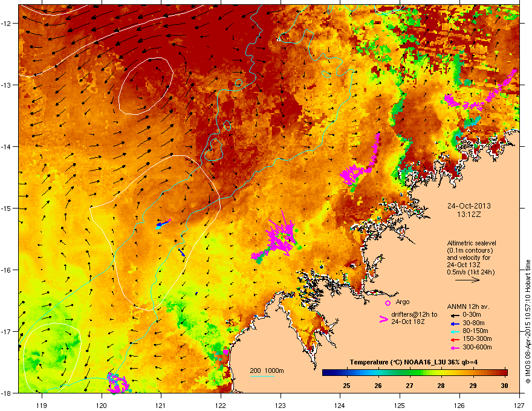
Task: Click the longitude axis label '122'
Action: pyautogui.click(x=221, y=405)
